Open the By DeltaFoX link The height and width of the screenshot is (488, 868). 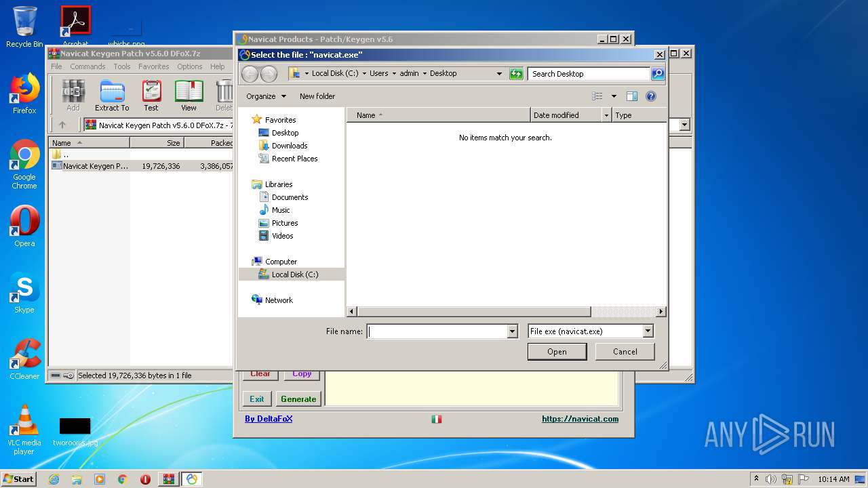pos(269,419)
